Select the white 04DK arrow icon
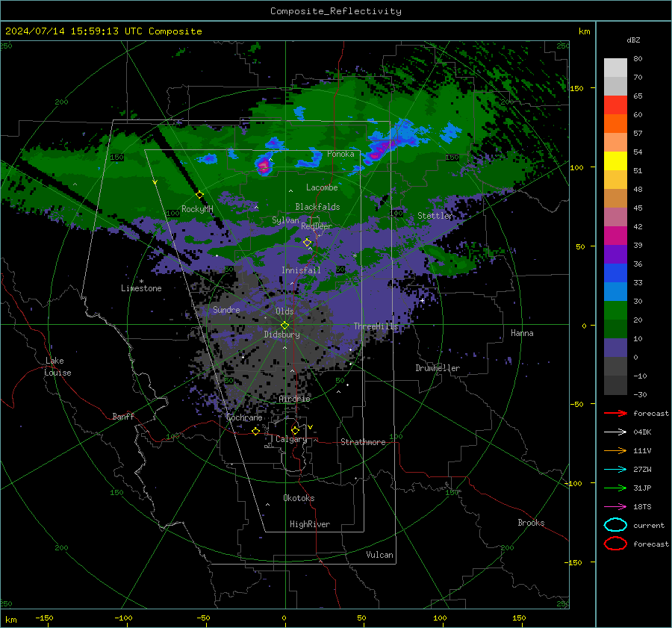Screen dimensions: 672x628 tap(615, 432)
